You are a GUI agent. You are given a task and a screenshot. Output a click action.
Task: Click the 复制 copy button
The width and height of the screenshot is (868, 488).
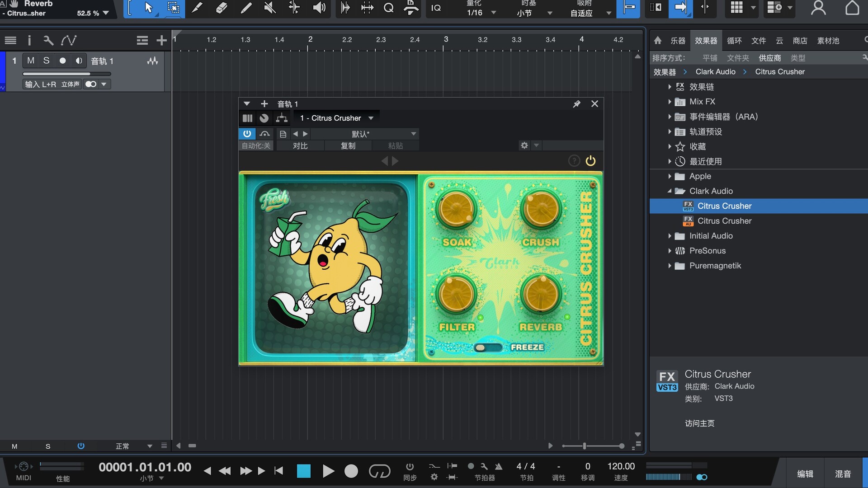348,145
